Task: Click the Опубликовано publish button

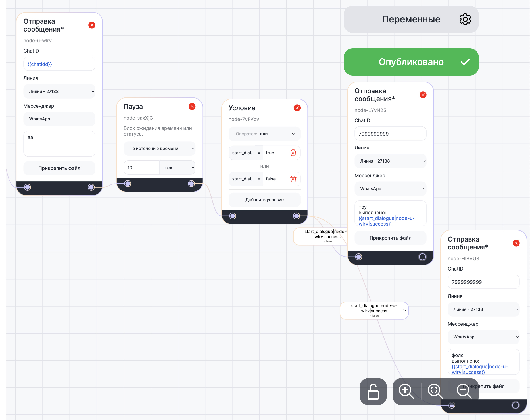Action: 411,62
